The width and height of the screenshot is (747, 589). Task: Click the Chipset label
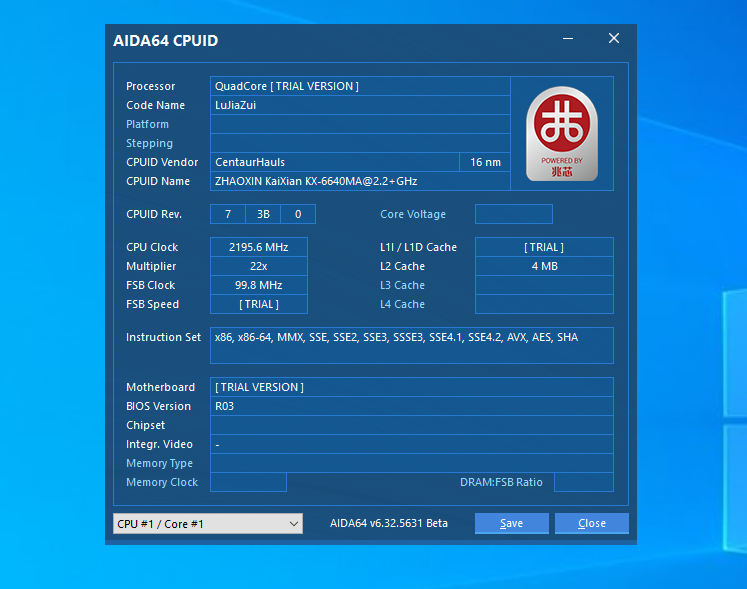[145, 425]
